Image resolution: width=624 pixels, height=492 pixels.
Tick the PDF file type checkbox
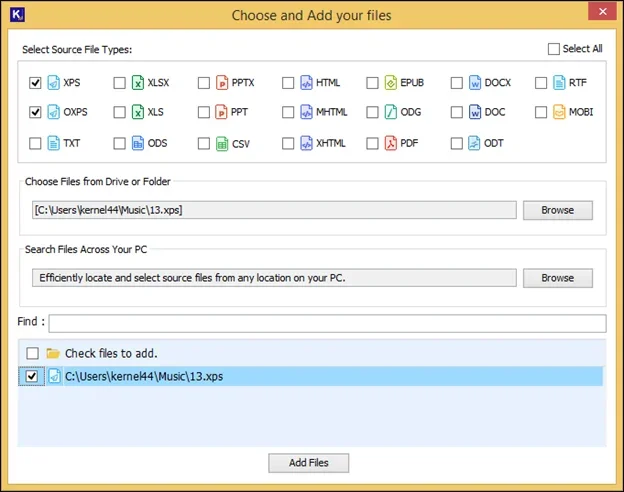pos(372,143)
